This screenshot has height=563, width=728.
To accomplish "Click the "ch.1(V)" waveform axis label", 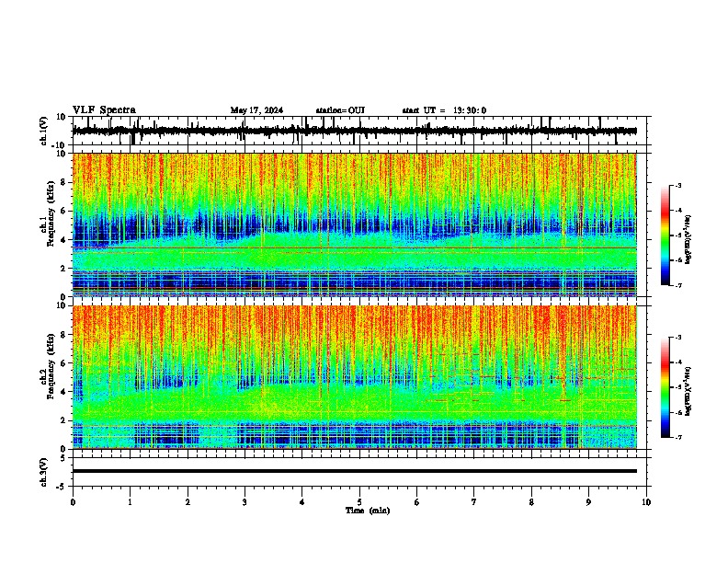I will coord(44,131).
